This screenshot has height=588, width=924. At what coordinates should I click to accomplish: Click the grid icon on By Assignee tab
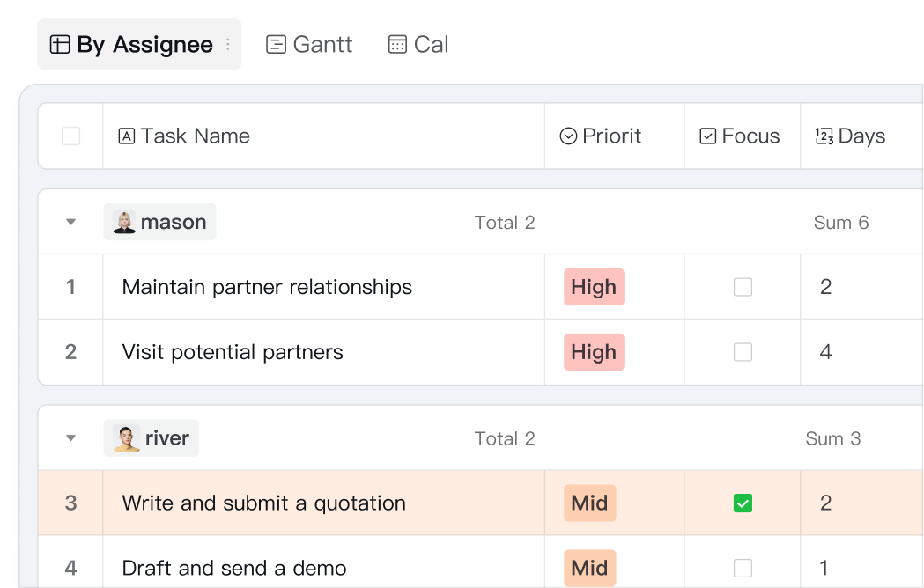tap(60, 45)
